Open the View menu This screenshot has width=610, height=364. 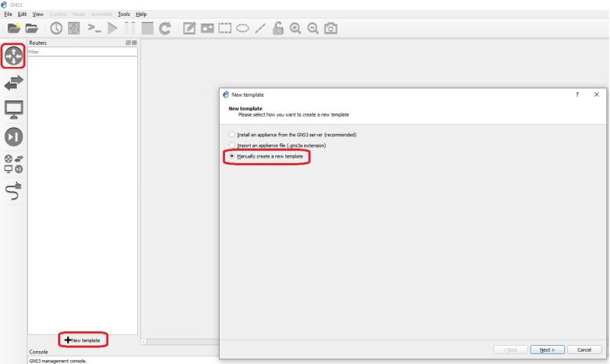(37, 14)
